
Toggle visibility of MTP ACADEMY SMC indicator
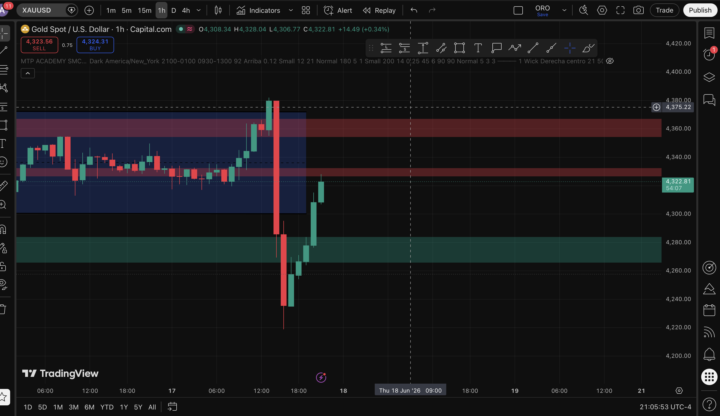610,61
